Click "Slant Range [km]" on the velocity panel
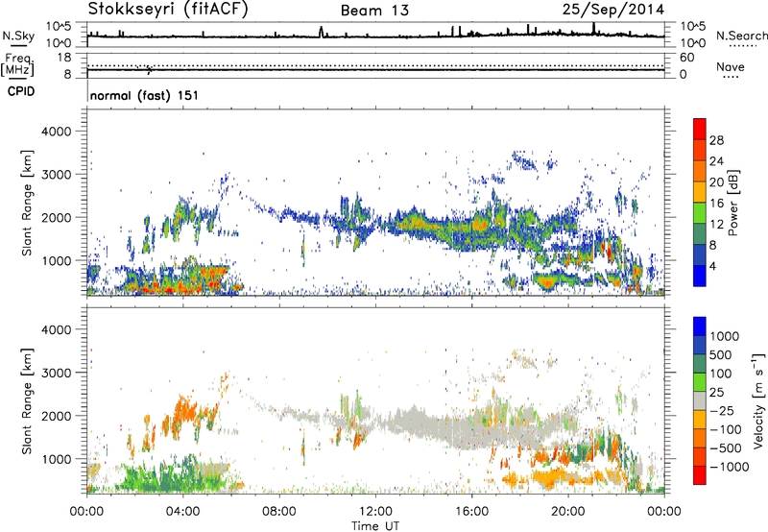The height and width of the screenshot is (532, 768). click(x=27, y=401)
